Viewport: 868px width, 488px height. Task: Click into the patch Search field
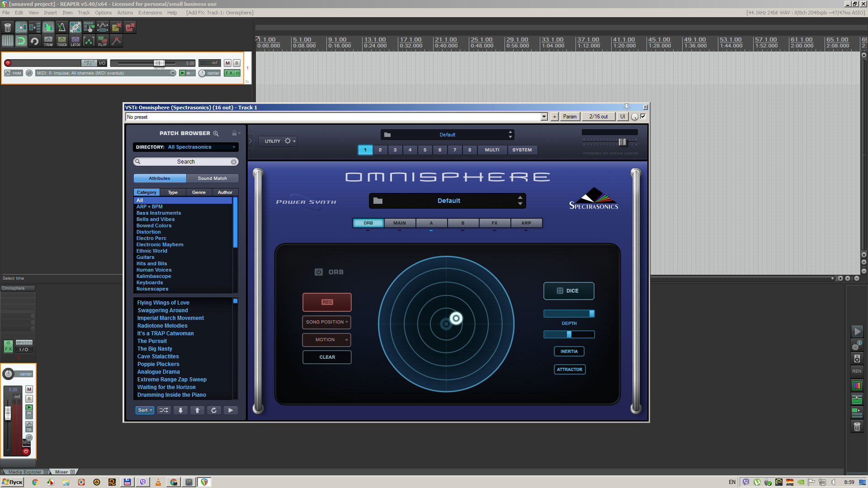(x=185, y=162)
